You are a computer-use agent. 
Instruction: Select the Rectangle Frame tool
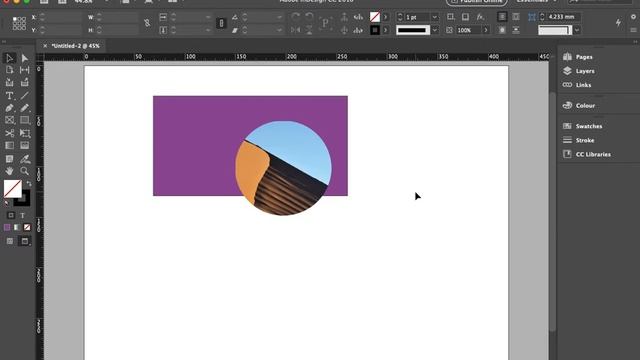(9, 120)
